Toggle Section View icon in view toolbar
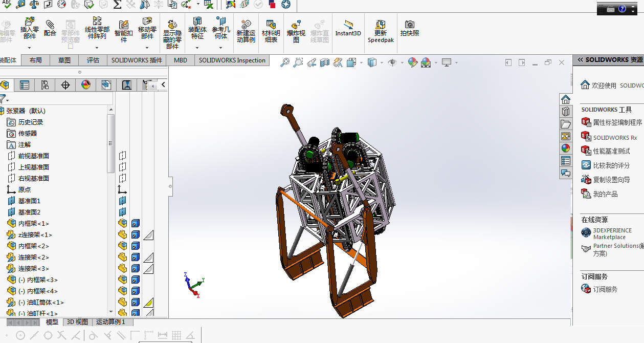The width and height of the screenshot is (644, 343). tap(324, 62)
